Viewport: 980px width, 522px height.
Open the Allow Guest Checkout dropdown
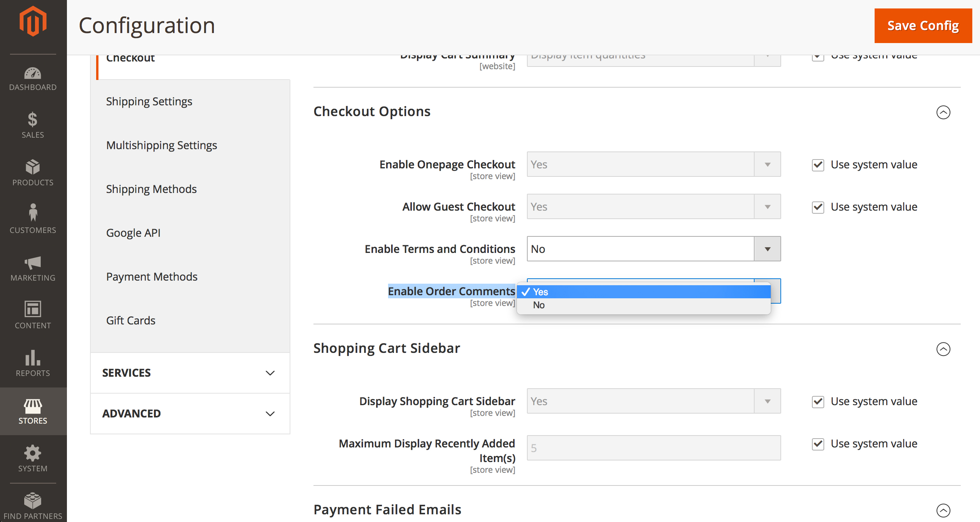pyautogui.click(x=654, y=206)
